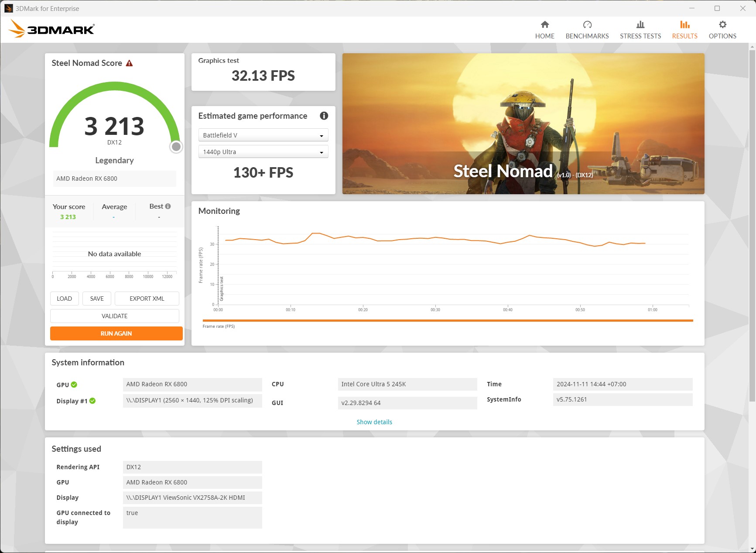Click the Home house icon
The height and width of the screenshot is (553, 756).
pyautogui.click(x=544, y=24)
